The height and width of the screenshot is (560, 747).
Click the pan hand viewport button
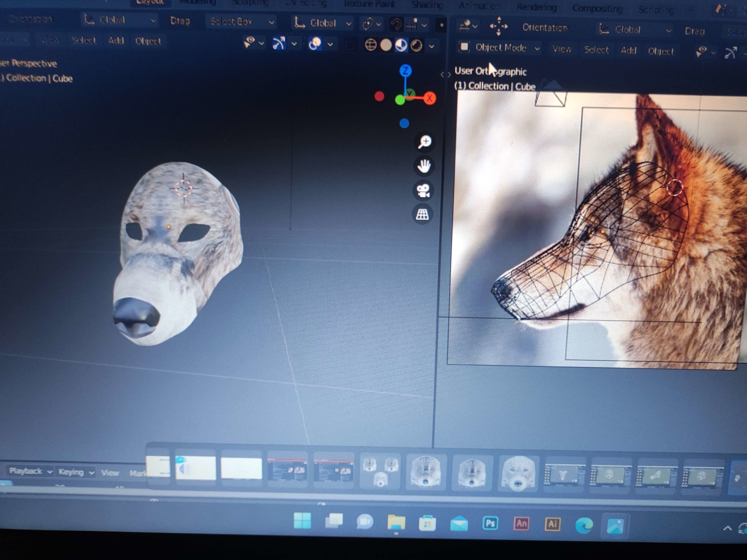click(424, 166)
